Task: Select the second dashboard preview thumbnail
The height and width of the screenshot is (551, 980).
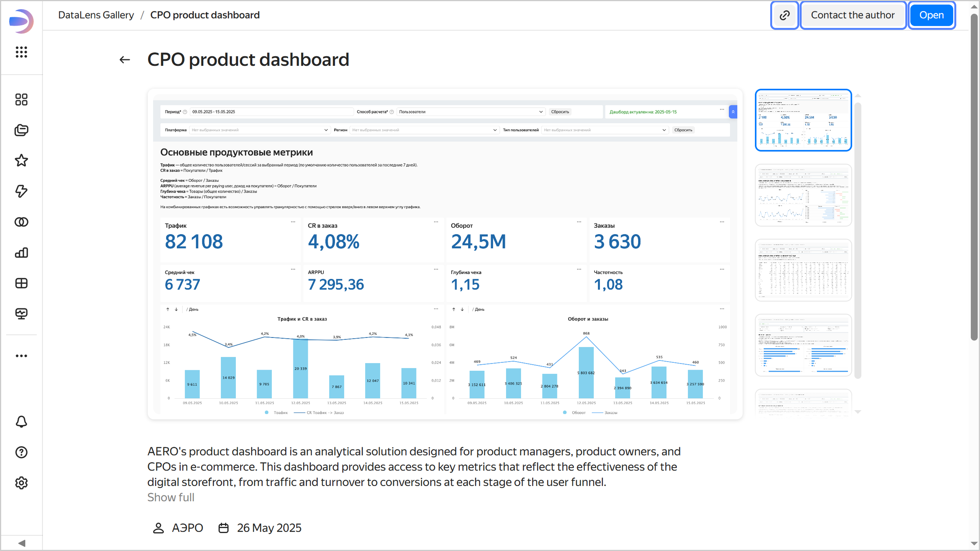Action: [803, 195]
